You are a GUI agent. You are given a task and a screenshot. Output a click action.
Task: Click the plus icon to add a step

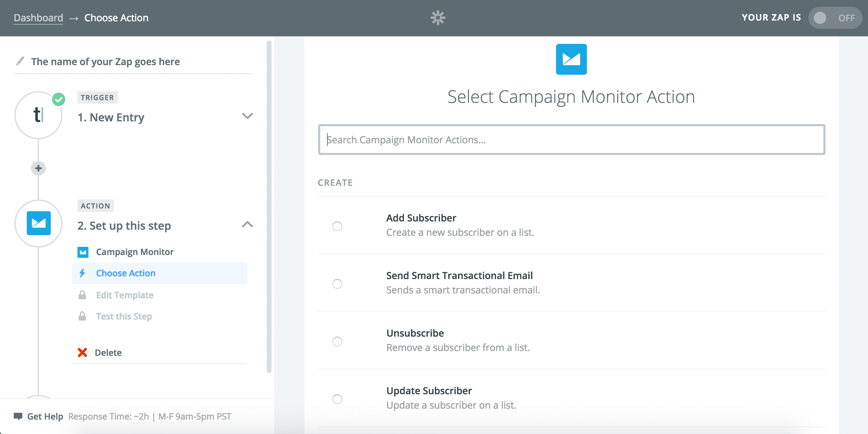38,168
